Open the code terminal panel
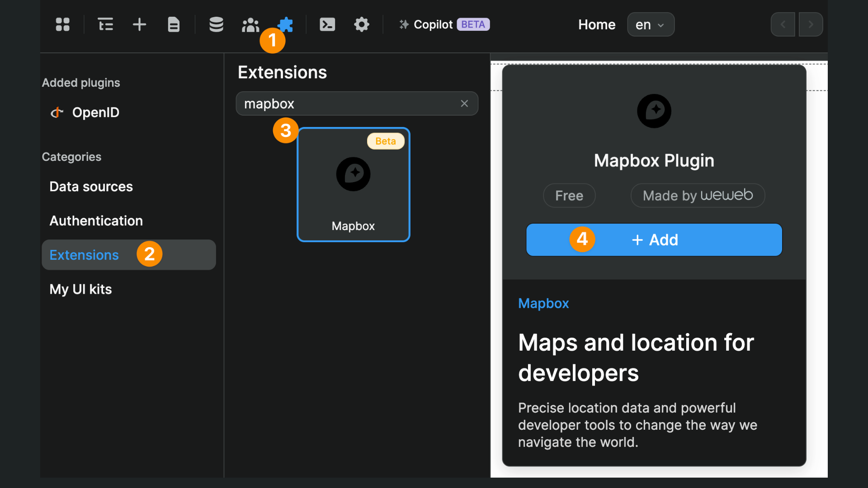 tap(327, 24)
